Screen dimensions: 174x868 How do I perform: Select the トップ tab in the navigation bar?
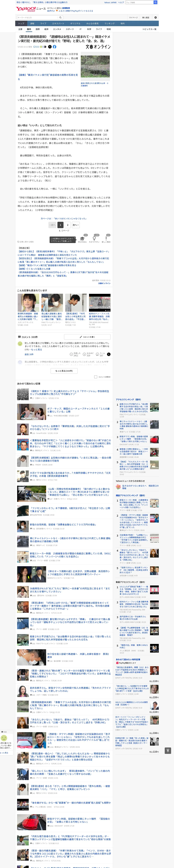point(21,24)
